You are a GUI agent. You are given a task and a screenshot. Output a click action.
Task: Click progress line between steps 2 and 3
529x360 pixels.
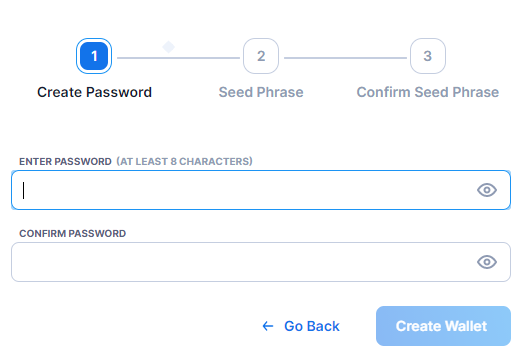coord(345,58)
